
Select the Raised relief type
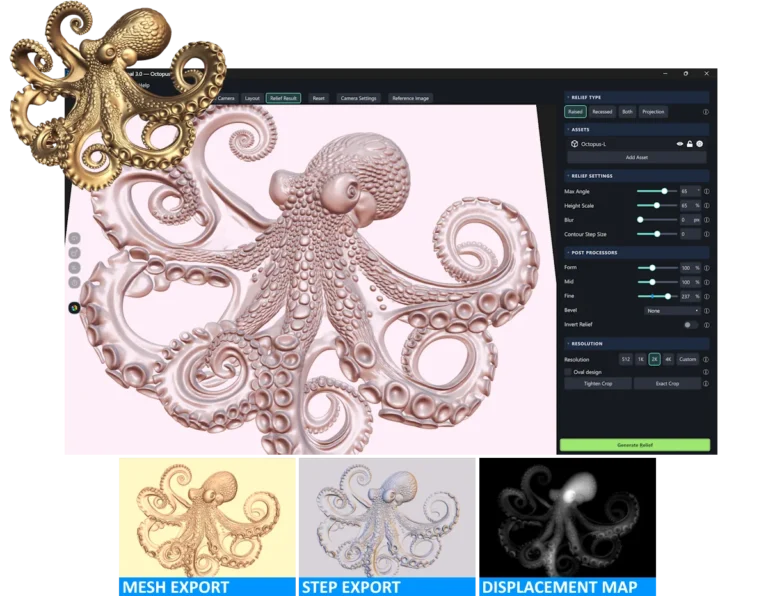575,112
